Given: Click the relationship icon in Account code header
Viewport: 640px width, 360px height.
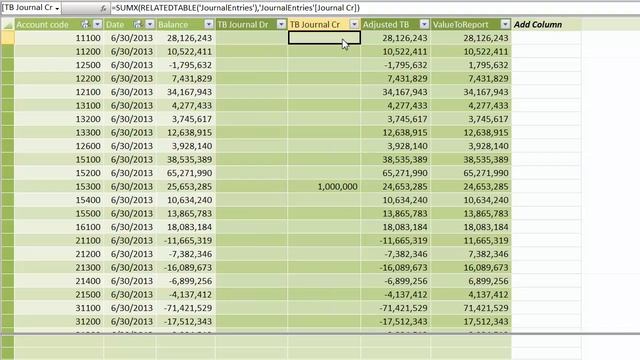Looking at the screenshot, I should pyautogui.click(x=85, y=24).
